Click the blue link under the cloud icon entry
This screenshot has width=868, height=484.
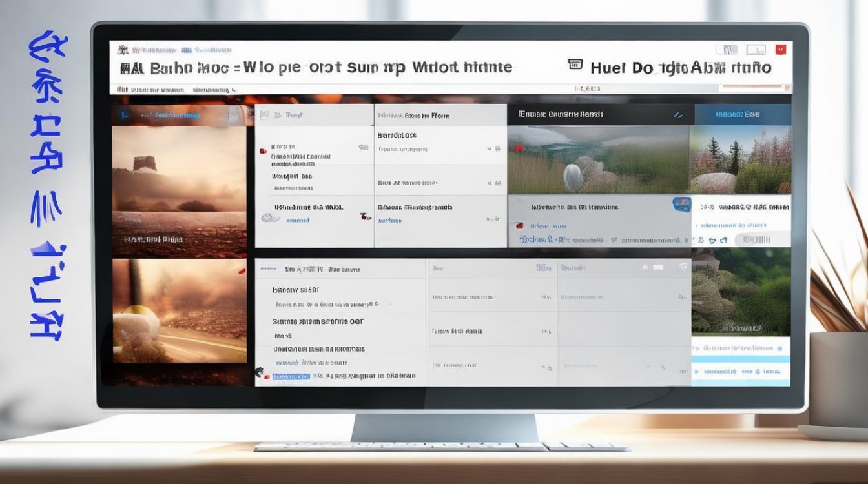tap(297, 221)
